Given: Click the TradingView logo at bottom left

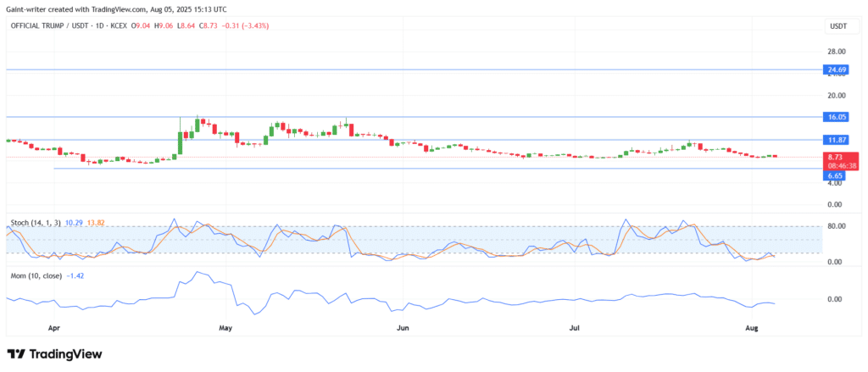Looking at the screenshot, I should coord(54,354).
